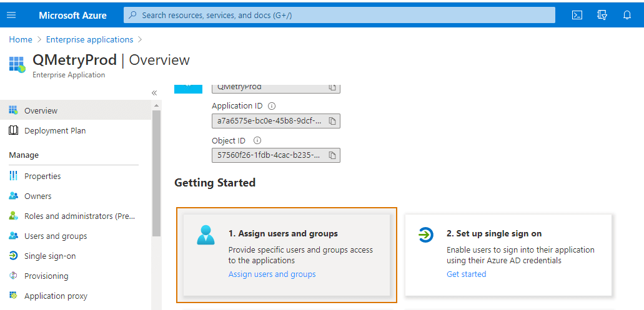Screen dimensions: 644x310
Task: Click the Users and groups sidebar icon
Action: click(x=14, y=236)
